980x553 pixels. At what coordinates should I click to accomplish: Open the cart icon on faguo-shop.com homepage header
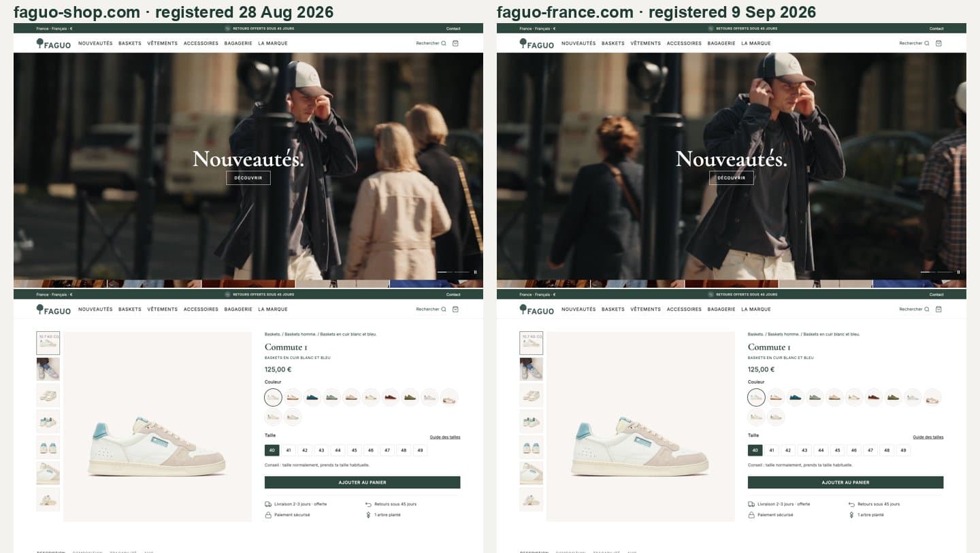click(x=455, y=43)
